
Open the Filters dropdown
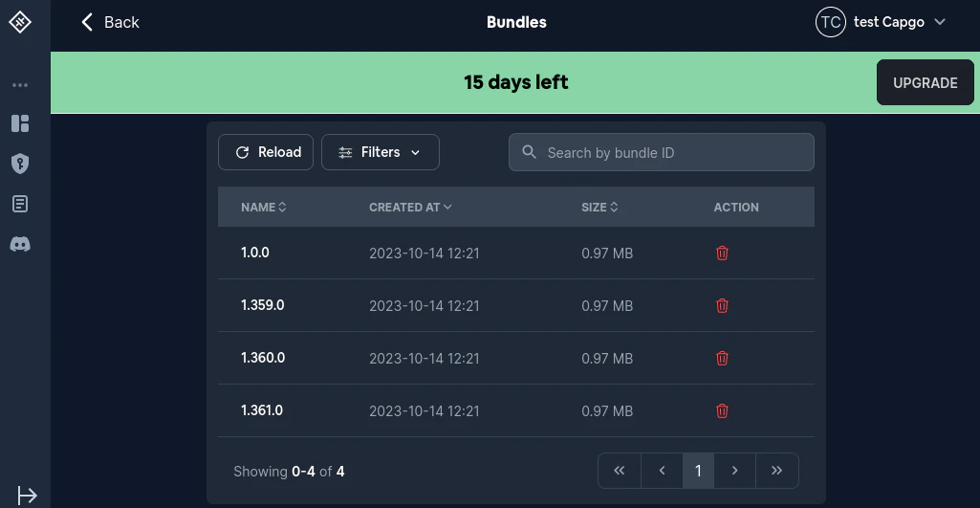coord(380,152)
